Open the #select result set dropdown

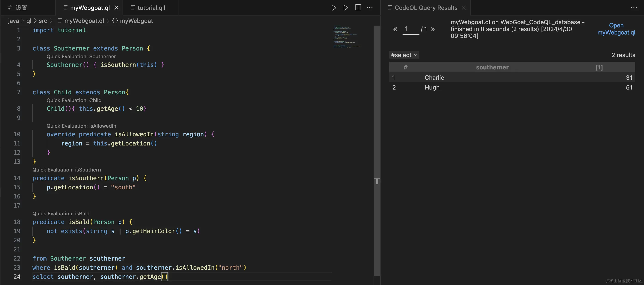point(404,55)
